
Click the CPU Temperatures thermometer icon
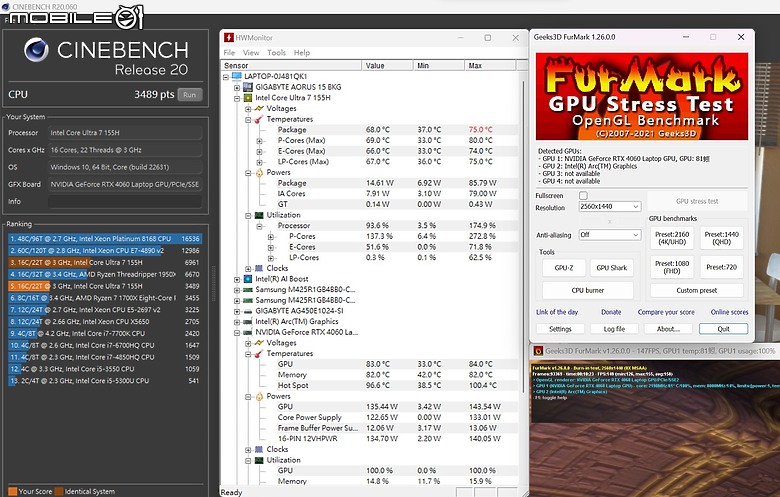pos(259,119)
